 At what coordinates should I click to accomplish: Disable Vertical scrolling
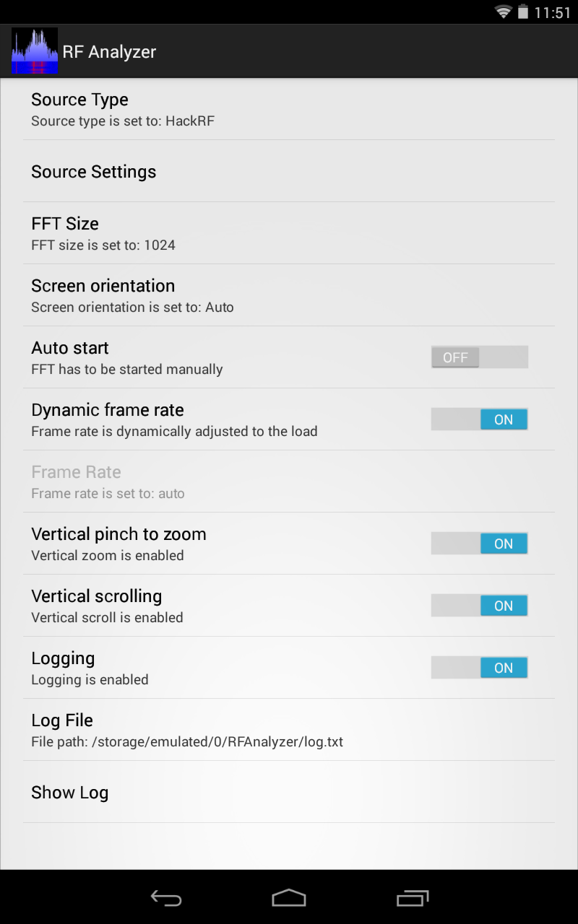[479, 605]
